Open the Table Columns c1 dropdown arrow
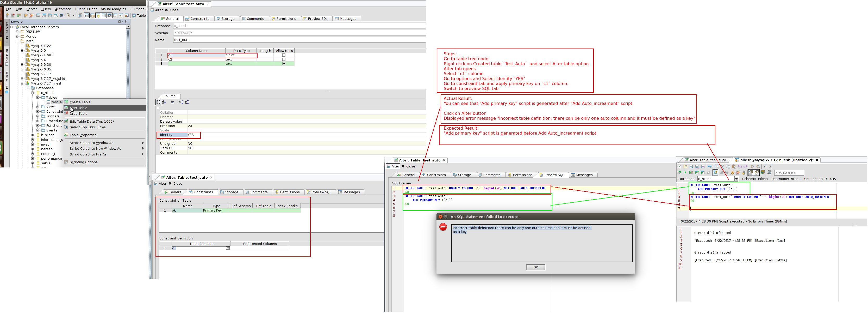Screen dimensions: 868x313 tap(228, 248)
